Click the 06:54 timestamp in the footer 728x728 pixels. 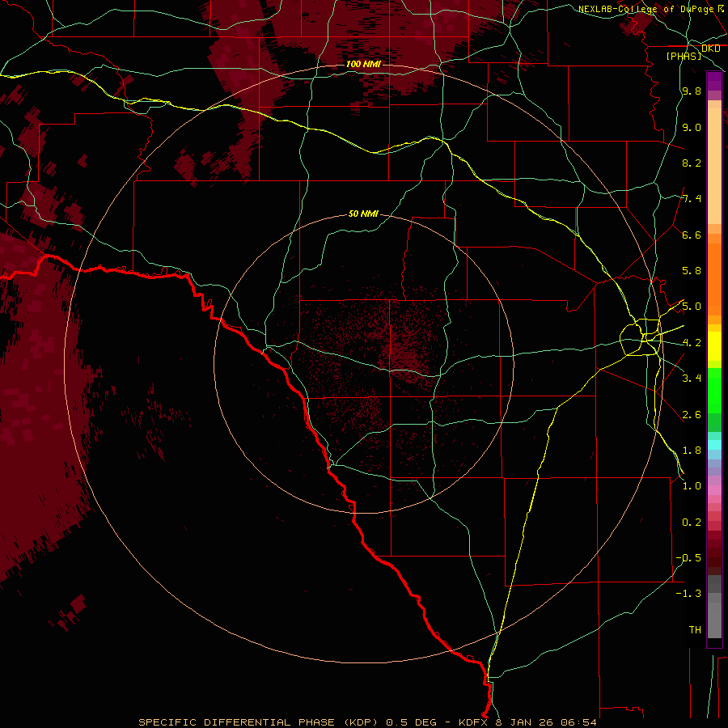(578, 722)
